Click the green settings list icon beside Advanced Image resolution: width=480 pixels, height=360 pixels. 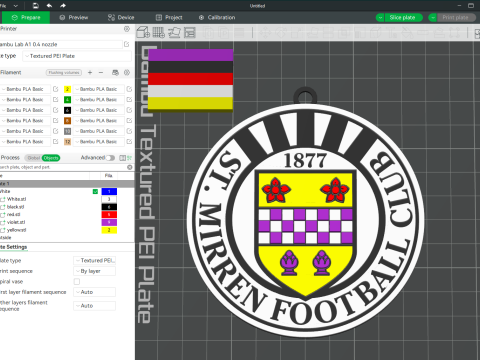coord(130,158)
